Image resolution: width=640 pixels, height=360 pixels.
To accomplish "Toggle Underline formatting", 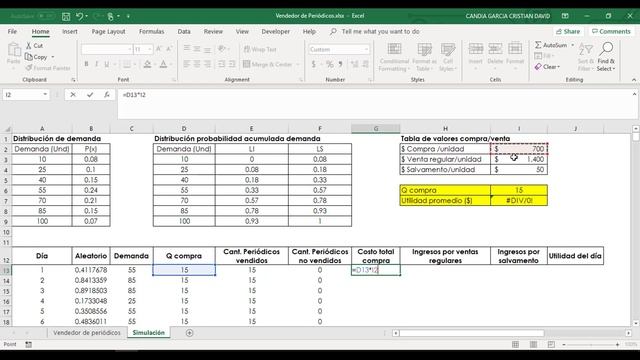I will (x=107, y=64).
